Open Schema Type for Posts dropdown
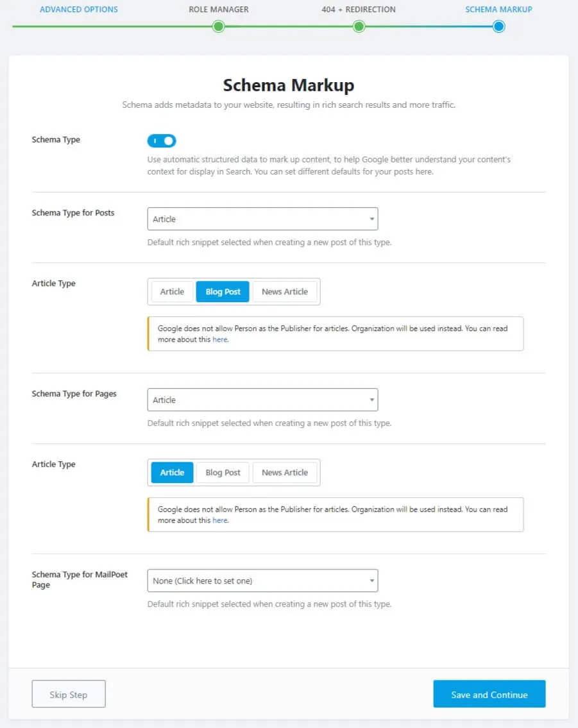The height and width of the screenshot is (728, 578). pyautogui.click(x=262, y=219)
